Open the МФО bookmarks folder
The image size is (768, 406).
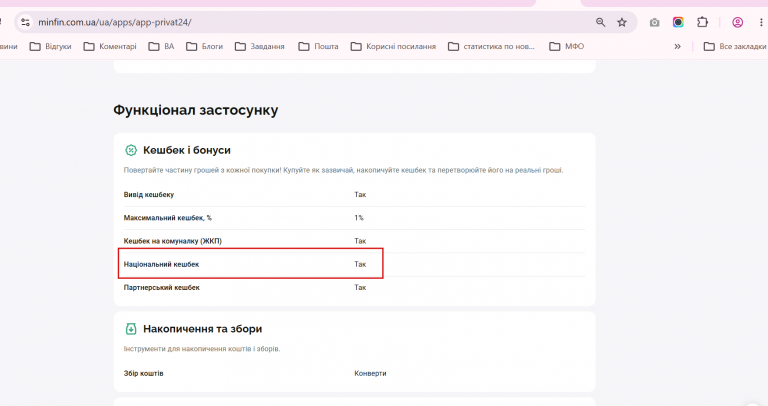567,47
